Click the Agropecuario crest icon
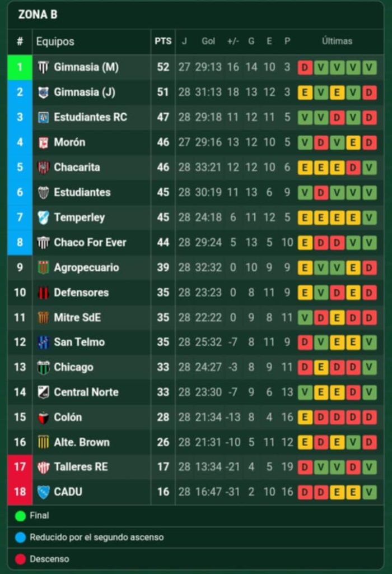The width and height of the screenshot is (392, 574). click(x=43, y=267)
